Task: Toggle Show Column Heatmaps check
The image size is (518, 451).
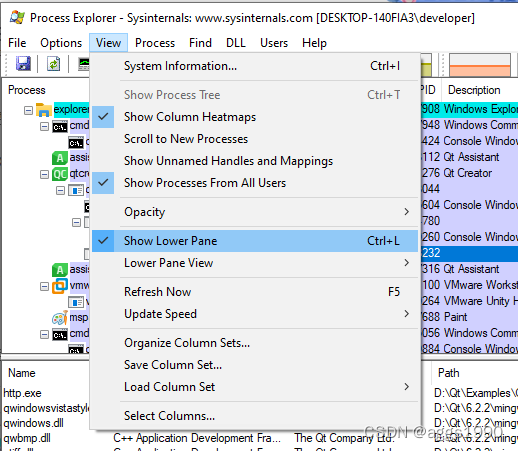Action: click(x=103, y=117)
